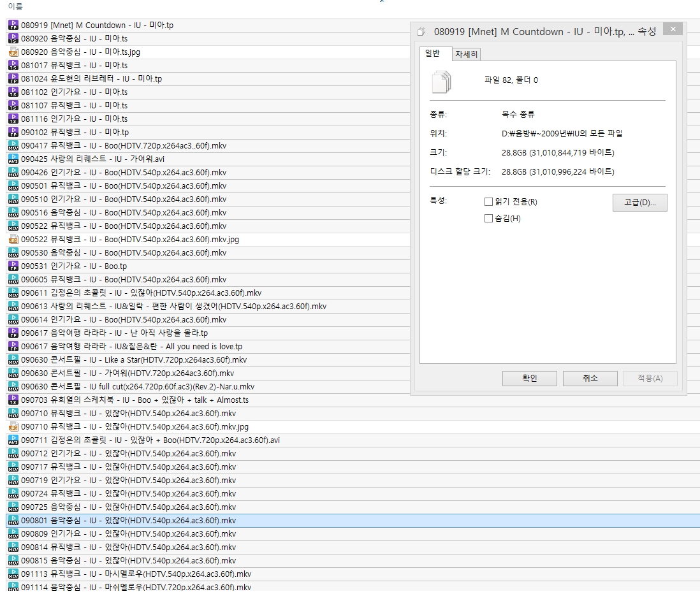
Task: Click TS icon of 081102 인기가요 file
Action: click(13, 92)
